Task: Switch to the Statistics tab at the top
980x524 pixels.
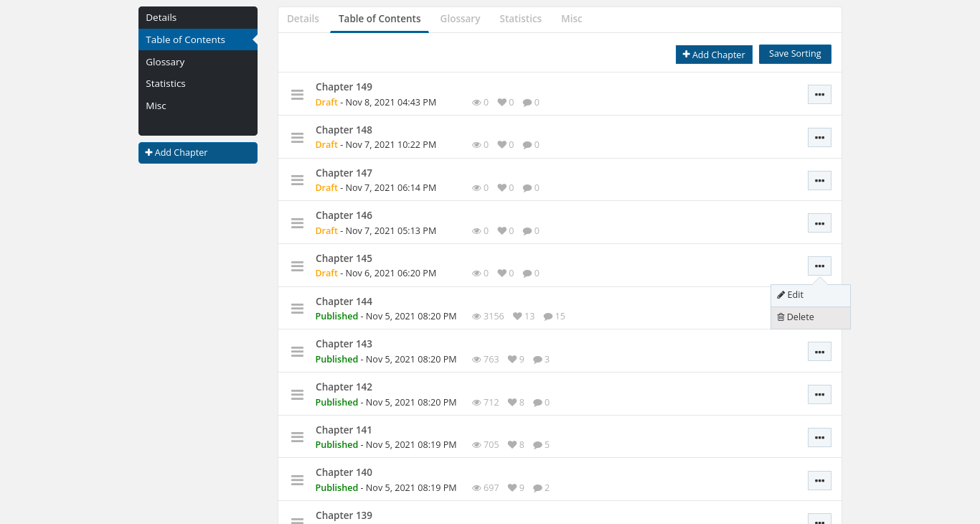Action: (x=520, y=19)
